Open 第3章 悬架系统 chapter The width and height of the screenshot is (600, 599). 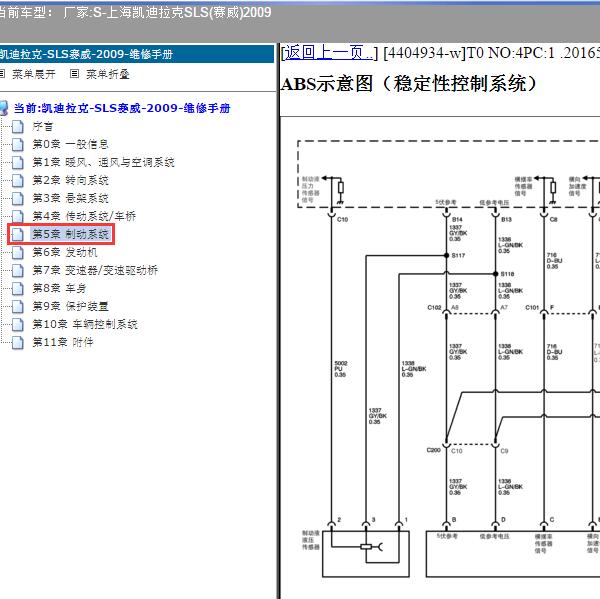click(x=70, y=198)
